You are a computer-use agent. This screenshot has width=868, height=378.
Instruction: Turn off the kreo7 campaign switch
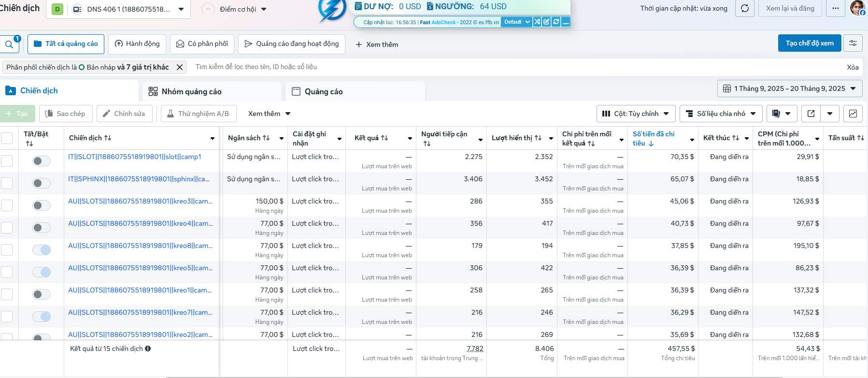coord(42,317)
